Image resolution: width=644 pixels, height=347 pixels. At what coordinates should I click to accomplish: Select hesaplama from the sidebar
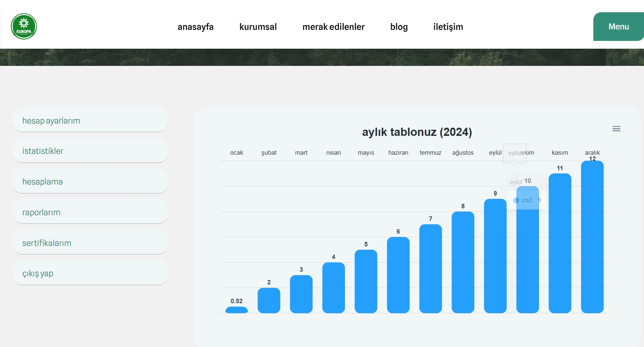(x=90, y=182)
